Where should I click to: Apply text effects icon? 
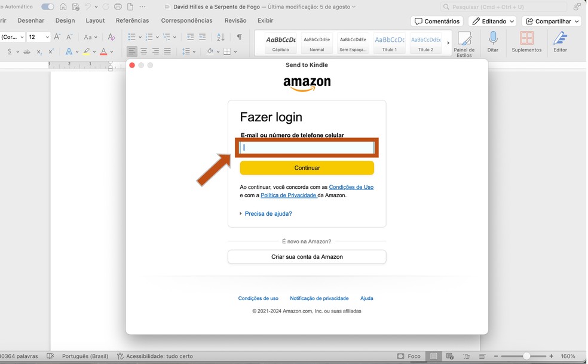pos(69,51)
